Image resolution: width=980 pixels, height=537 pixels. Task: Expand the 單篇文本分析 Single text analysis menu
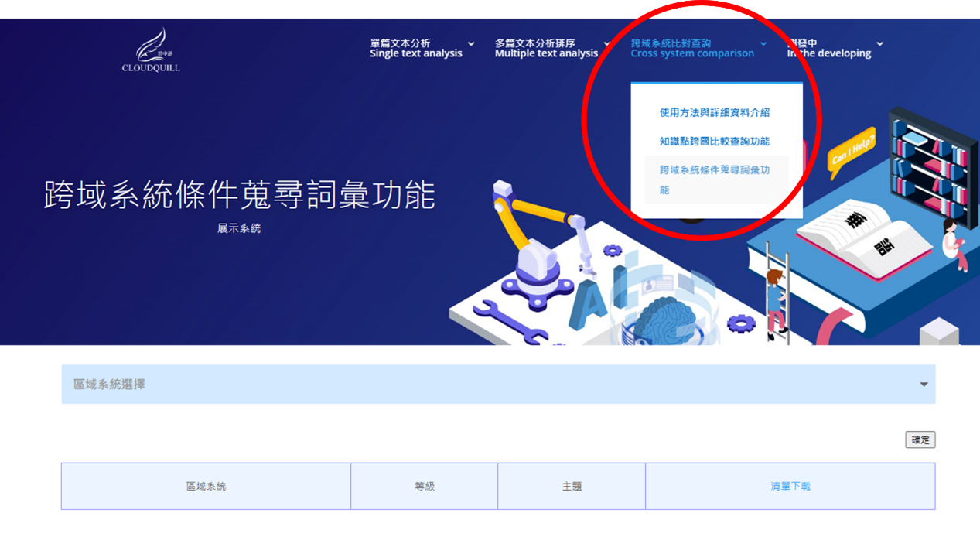422,48
